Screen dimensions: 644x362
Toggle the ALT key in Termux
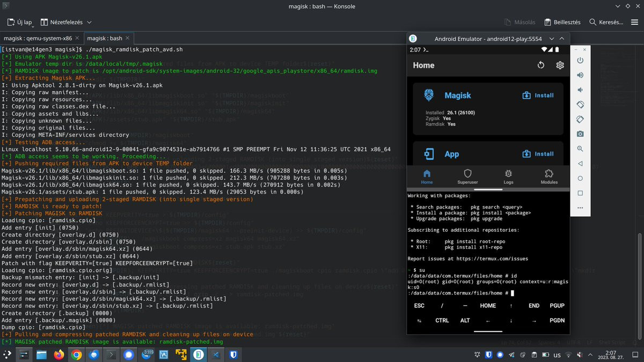click(x=465, y=321)
